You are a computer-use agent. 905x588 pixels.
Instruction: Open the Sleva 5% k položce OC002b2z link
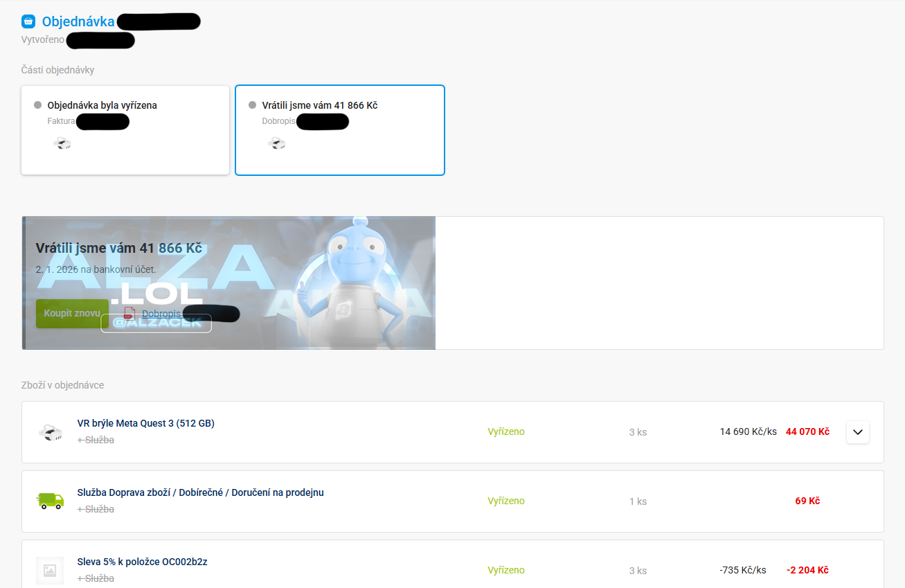(143, 562)
